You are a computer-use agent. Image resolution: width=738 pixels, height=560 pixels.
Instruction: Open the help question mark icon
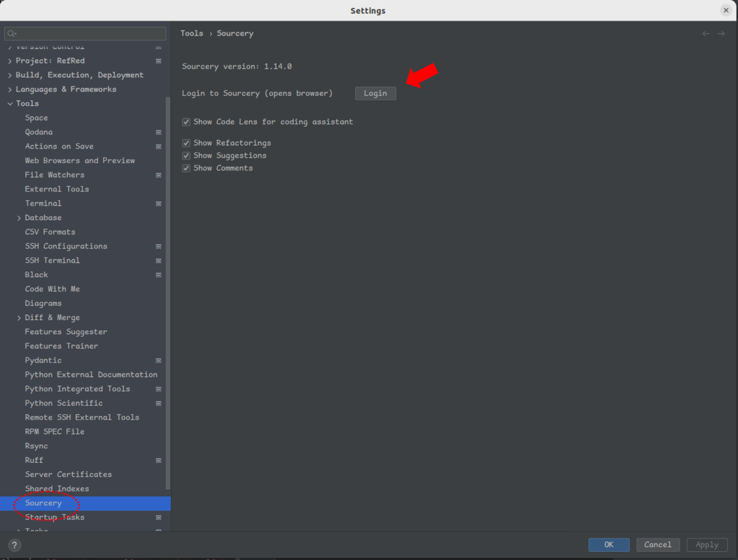[14, 545]
